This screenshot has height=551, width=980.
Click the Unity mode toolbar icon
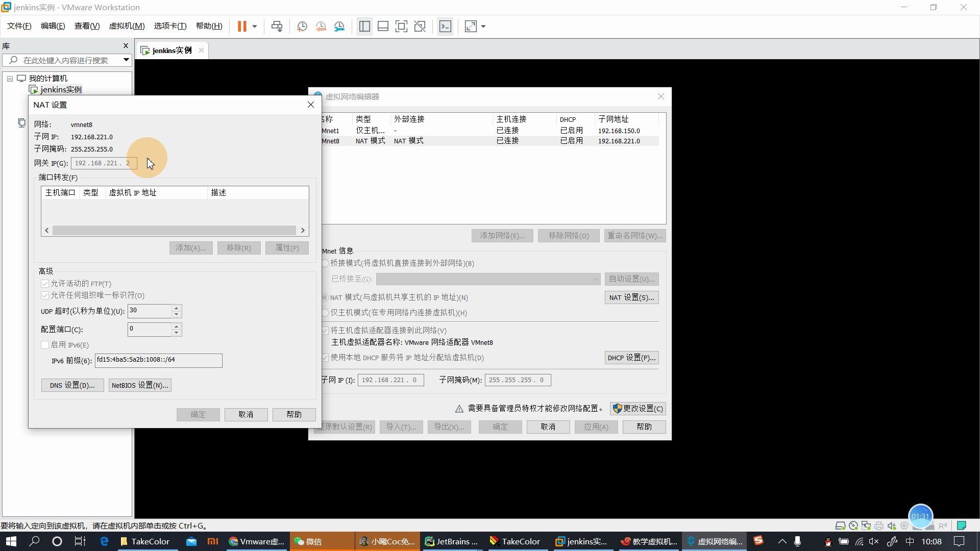pos(420,26)
